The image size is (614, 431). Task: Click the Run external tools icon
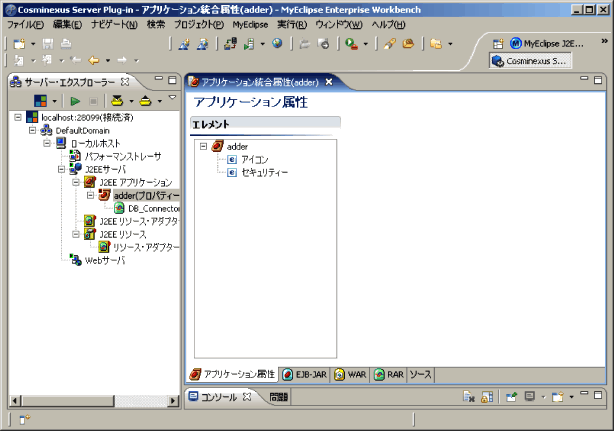pyautogui.click(x=351, y=44)
